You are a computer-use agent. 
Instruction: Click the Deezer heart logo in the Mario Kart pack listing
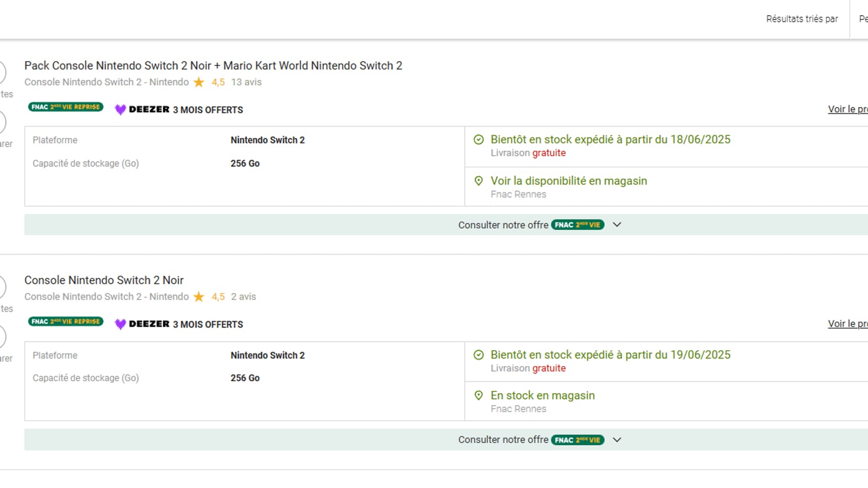tap(120, 110)
